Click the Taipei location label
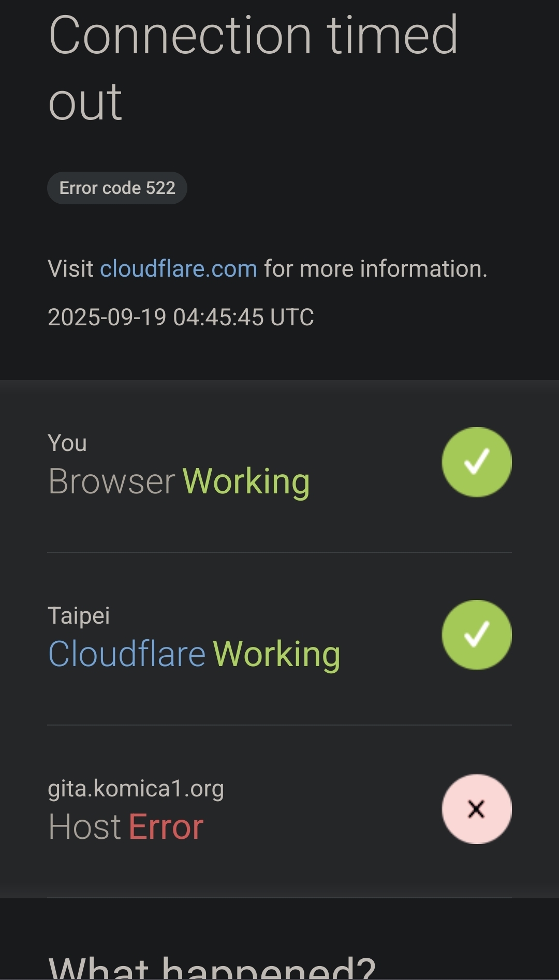Viewport: 559px width, 980px height. click(x=79, y=615)
